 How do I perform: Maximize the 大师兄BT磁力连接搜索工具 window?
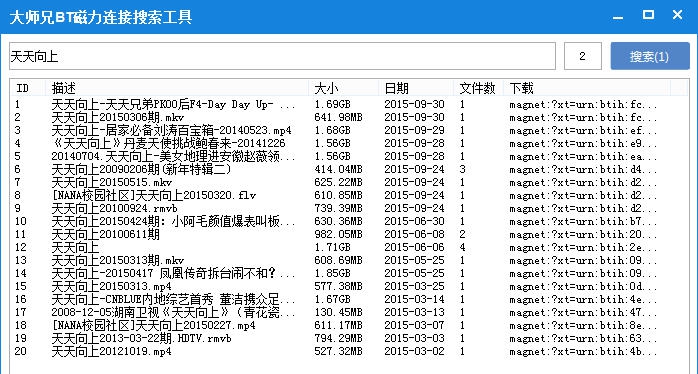point(648,15)
